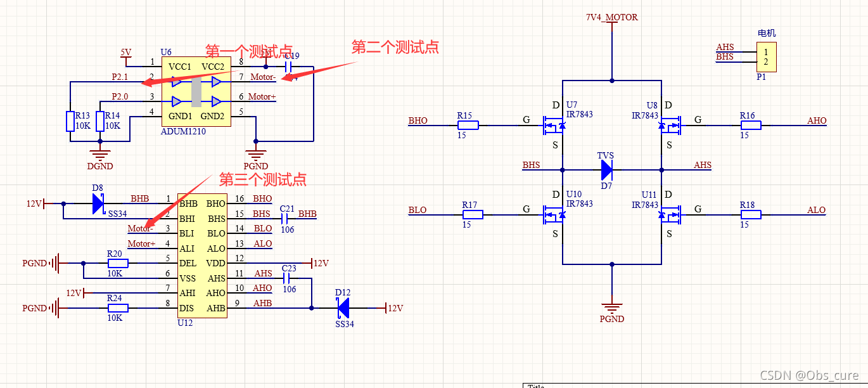The image size is (868, 388).
Task: Click the ADUM1210 part name text
Action: click(x=183, y=131)
